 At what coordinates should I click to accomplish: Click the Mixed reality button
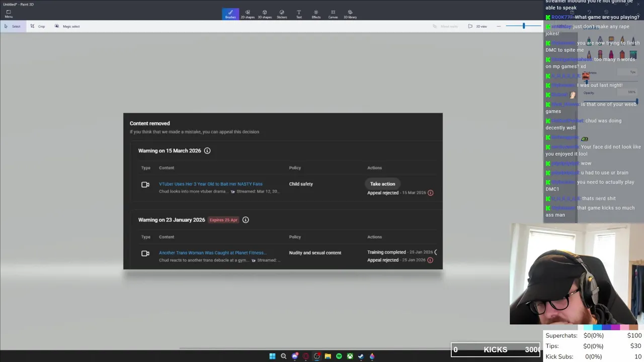point(446,26)
